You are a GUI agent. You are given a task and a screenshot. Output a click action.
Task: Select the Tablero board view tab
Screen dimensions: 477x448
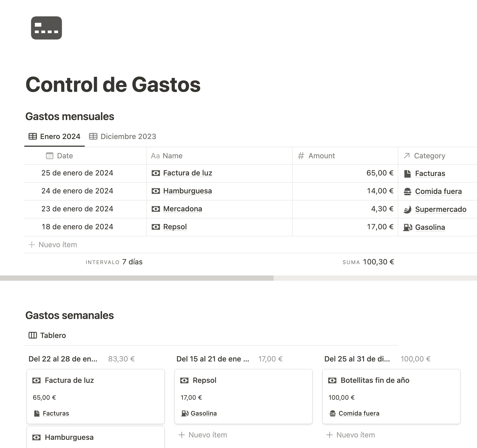[48, 335]
